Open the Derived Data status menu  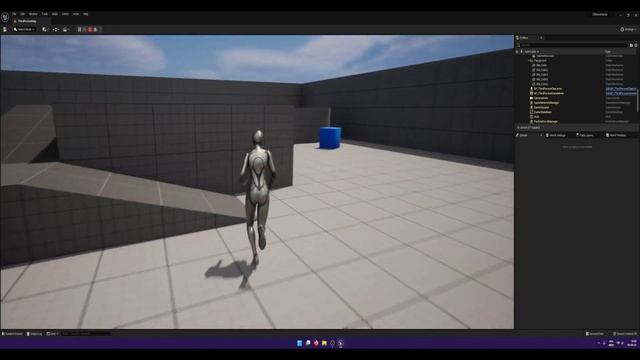pyautogui.click(x=595, y=334)
